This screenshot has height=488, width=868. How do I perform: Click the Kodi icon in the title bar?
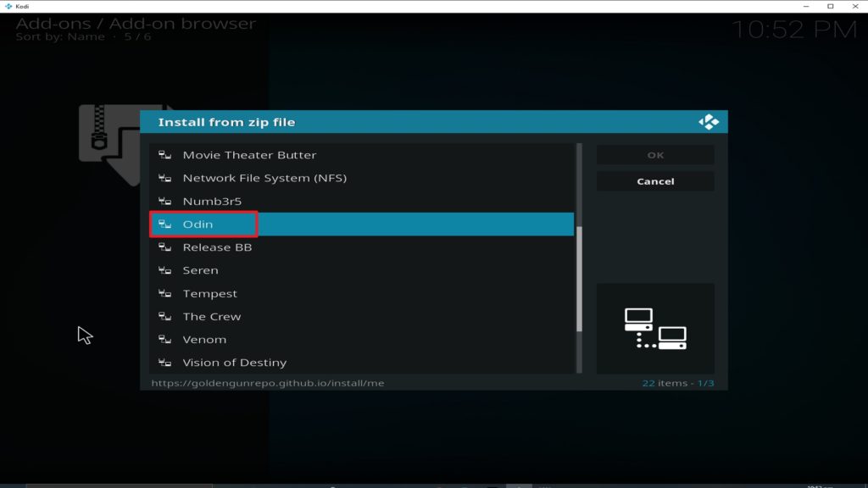click(x=8, y=6)
